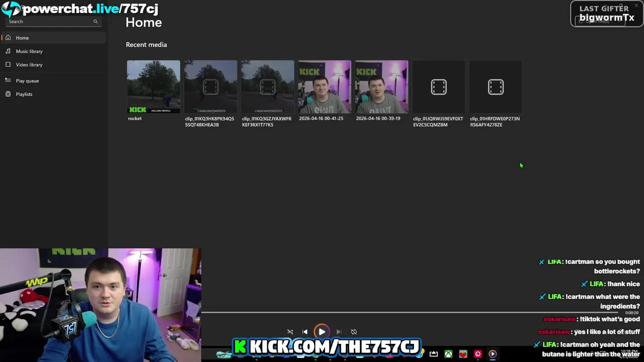Click into the Search input field
644x362 pixels.
point(53,22)
